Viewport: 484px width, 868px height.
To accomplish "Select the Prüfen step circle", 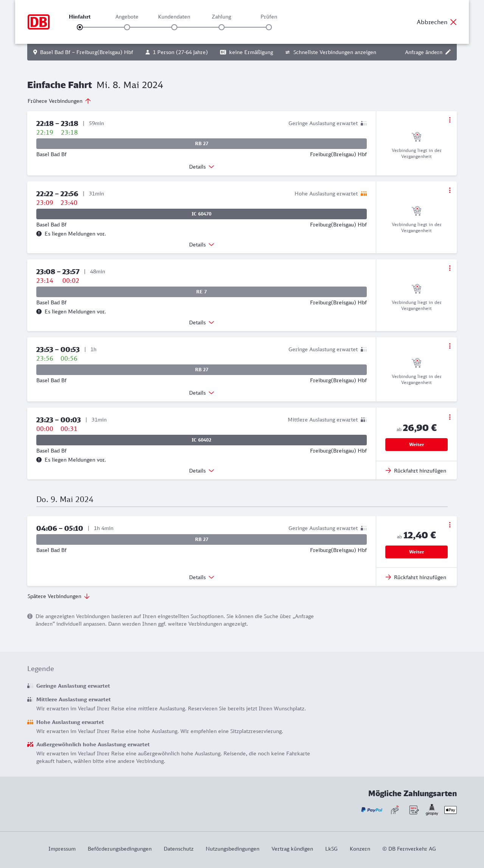I will 269,27.
